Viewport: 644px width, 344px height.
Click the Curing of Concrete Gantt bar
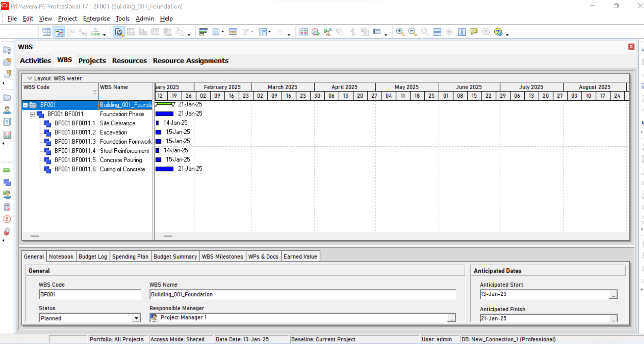click(165, 169)
